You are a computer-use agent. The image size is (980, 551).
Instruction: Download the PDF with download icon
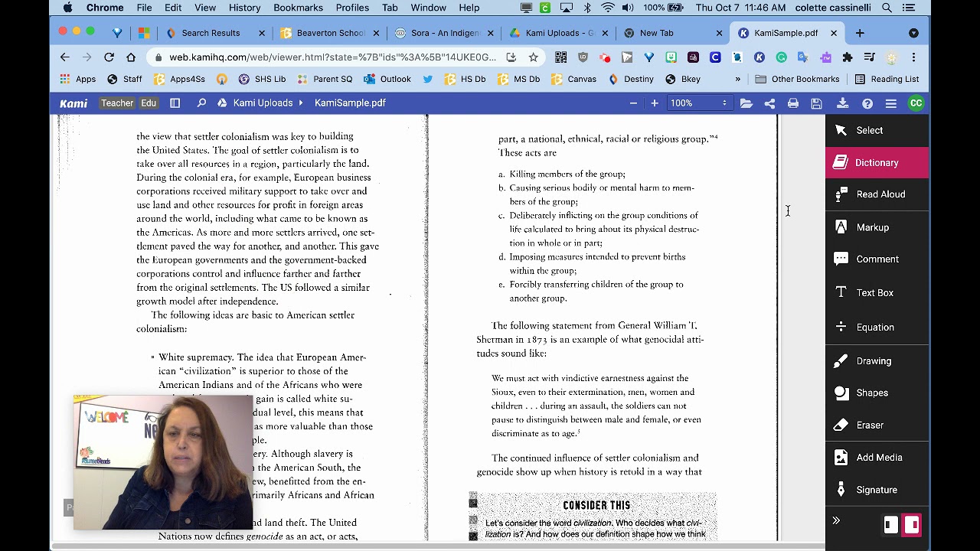point(842,103)
